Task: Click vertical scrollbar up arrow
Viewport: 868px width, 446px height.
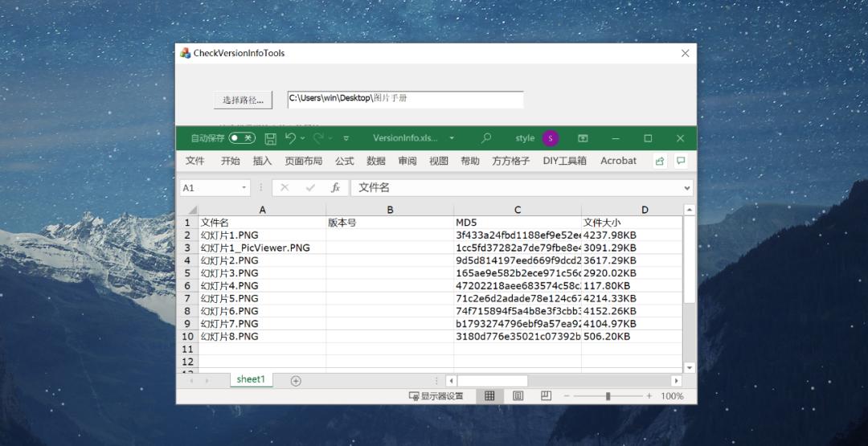Action: click(690, 210)
